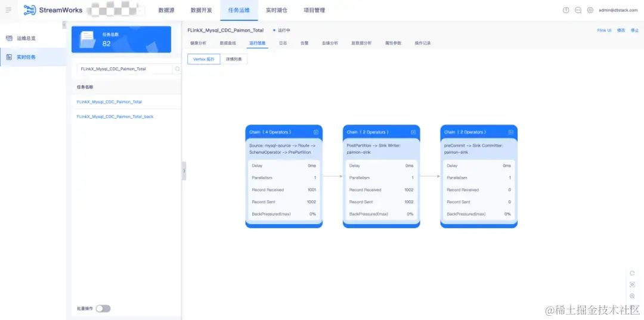Collapse the Chain (4 Operators) node
This screenshot has height=320, width=644.
tap(316, 132)
